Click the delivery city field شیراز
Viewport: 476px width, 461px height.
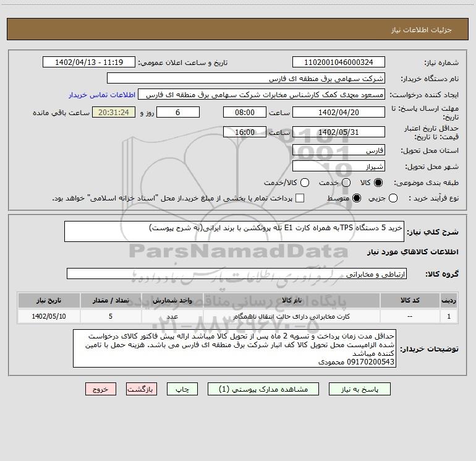339,166
